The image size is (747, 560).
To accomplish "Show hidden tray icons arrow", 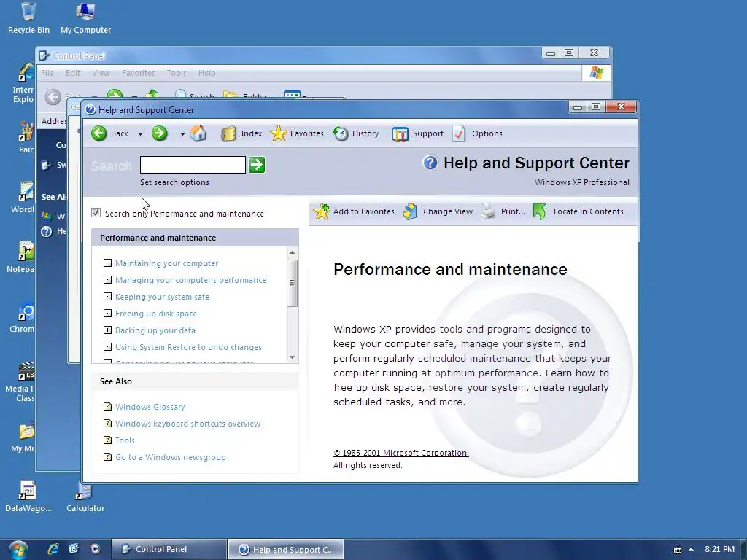I will (x=691, y=549).
